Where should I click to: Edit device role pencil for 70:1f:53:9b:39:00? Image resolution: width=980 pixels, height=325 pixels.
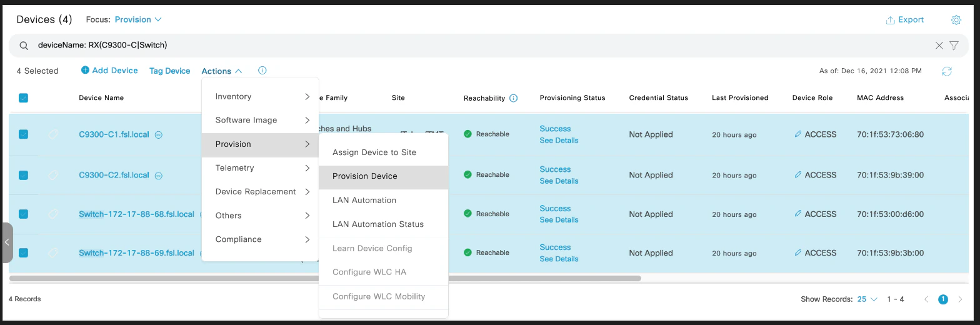click(798, 175)
